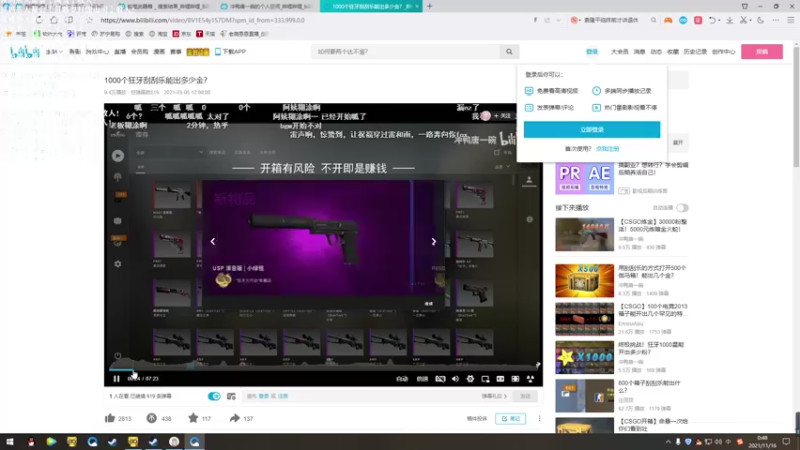Viewport: 800px width, 450px height.
Task: Open 大会员 in the top-right menu
Action: (619, 52)
